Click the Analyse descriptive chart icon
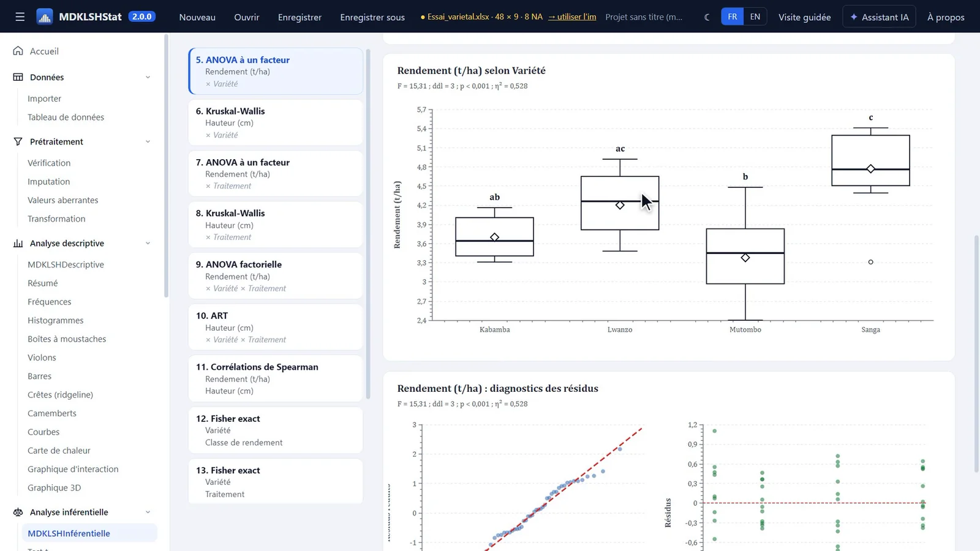 pos(18,243)
